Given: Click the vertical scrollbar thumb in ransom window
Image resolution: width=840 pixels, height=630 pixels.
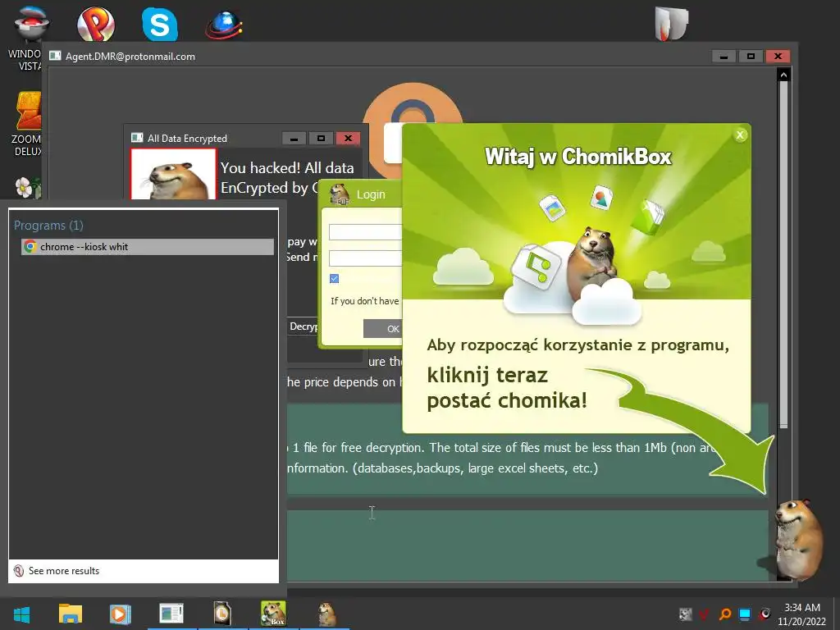Looking at the screenshot, I should click(783, 254).
